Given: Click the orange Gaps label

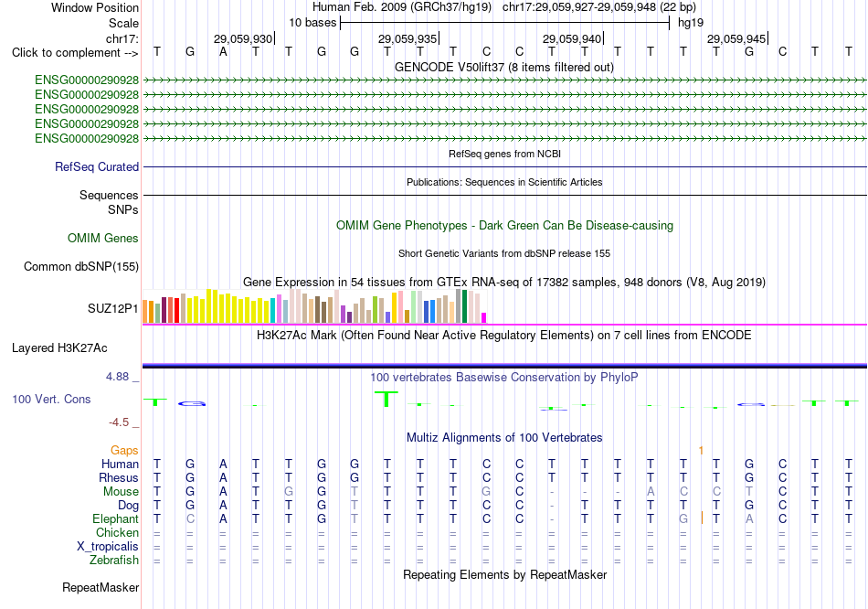Looking at the screenshot, I should tap(124, 451).
